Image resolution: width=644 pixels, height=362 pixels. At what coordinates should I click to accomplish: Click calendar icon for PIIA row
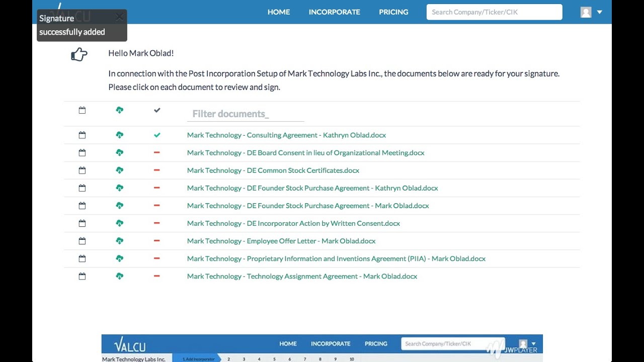pos(83,258)
